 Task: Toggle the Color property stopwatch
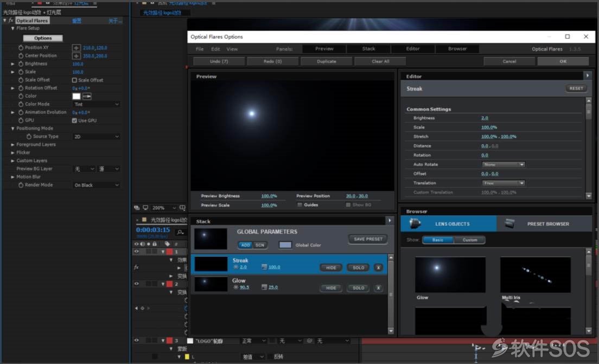pyautogui.click(x=21, y=96)
